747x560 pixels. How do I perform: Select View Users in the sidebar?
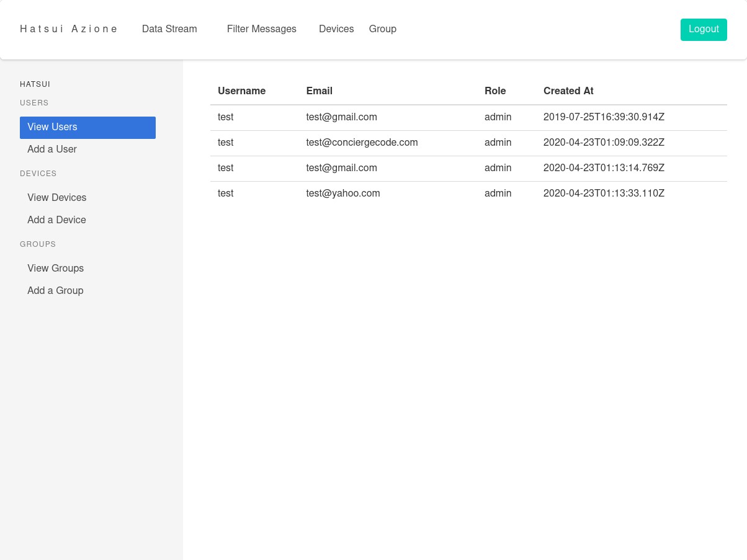pyautogui.click(x=87, y=127)
